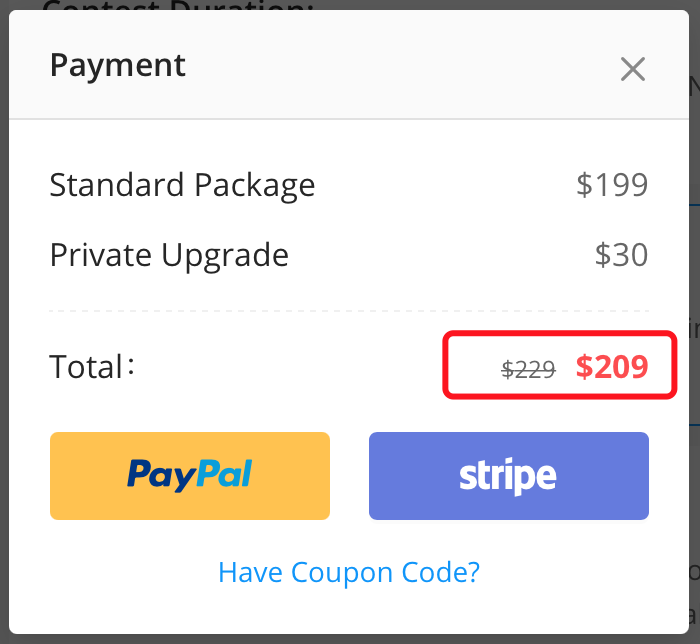Select the Private Upgrade line item
Image resolution: width=700 pixels, height=644 pixels.
click(169, 255)
